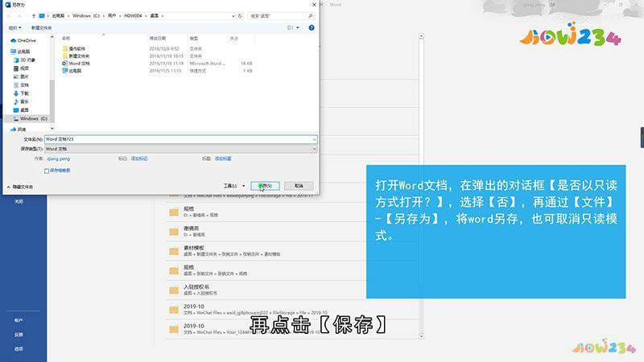The height and width of the screenshot is (362, 644).
Task: Click the blue Help question mark icon
Action: click(x=312, y=27)
